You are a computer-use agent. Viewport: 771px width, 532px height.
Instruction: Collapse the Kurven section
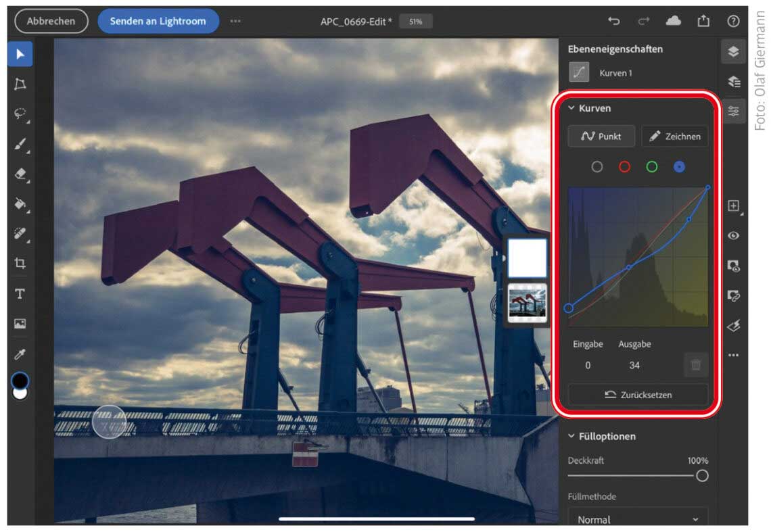[x=571, y=108]
